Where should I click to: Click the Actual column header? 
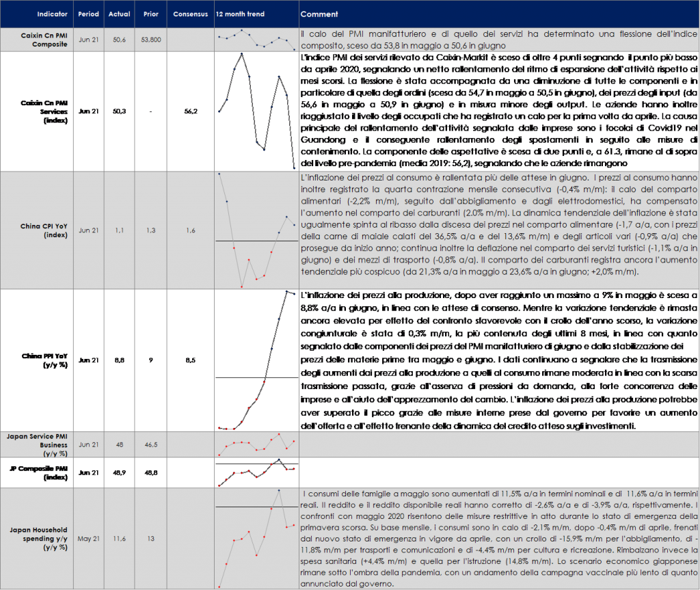pyautogui.click(x=119, y=14)
